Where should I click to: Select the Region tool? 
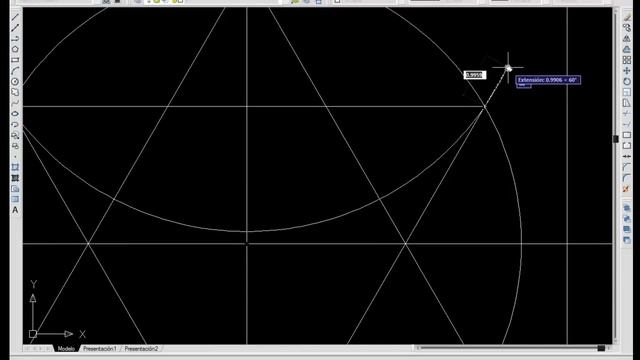15,189
